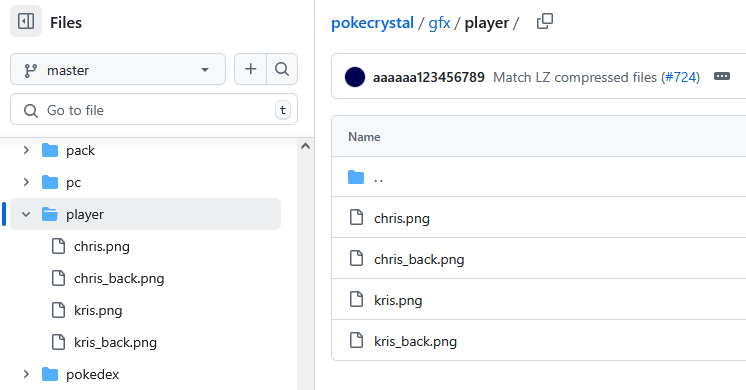Screen dimensions: 746x390
Task: Open chris.png in the sidebar tree
Action: pyautogui.click(x=102, y=246)
